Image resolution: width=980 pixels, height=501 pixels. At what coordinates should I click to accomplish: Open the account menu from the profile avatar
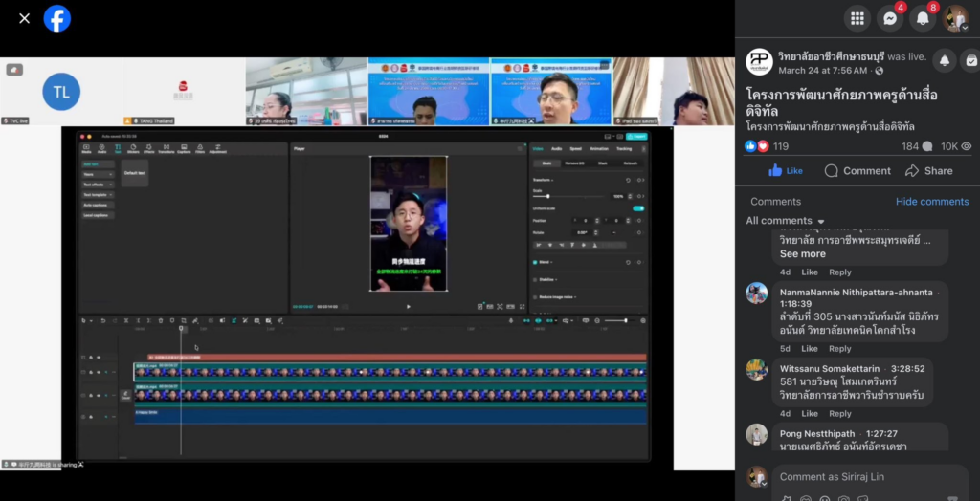955,18
